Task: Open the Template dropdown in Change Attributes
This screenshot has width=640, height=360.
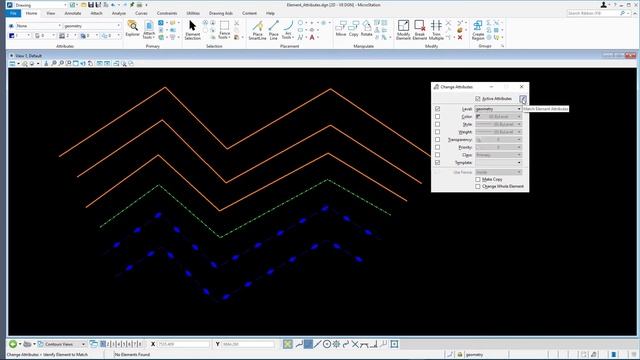Action: (498, 162)
